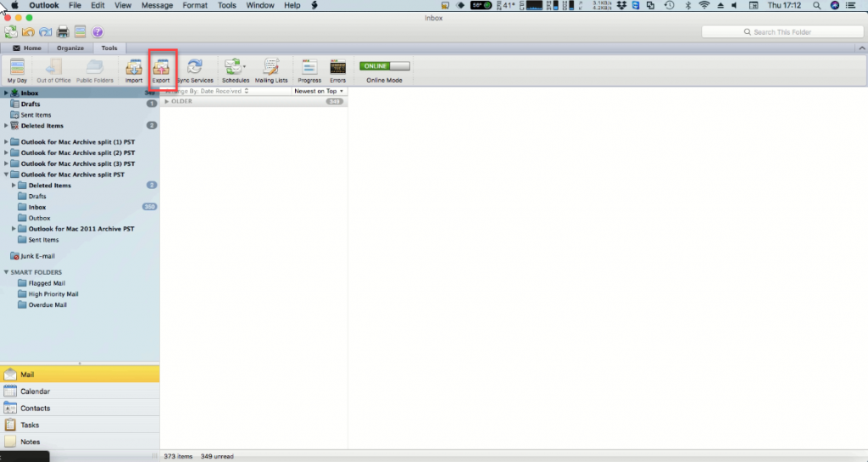Switch to the Organize tab

tap(70, 48)
